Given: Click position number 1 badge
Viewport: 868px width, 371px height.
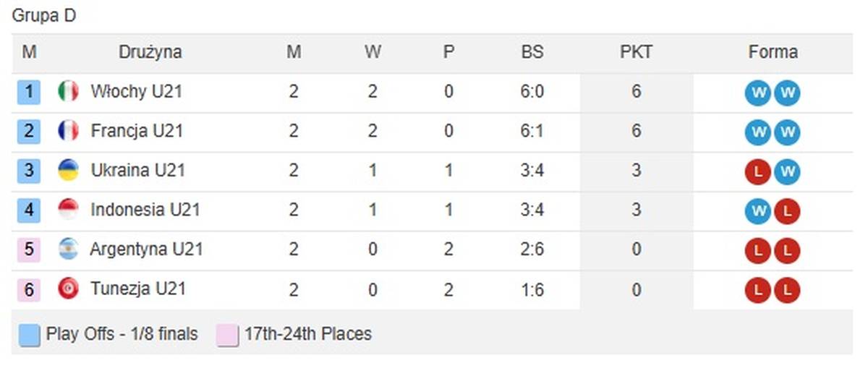Looking at the screenshot, I should point(29,92).
